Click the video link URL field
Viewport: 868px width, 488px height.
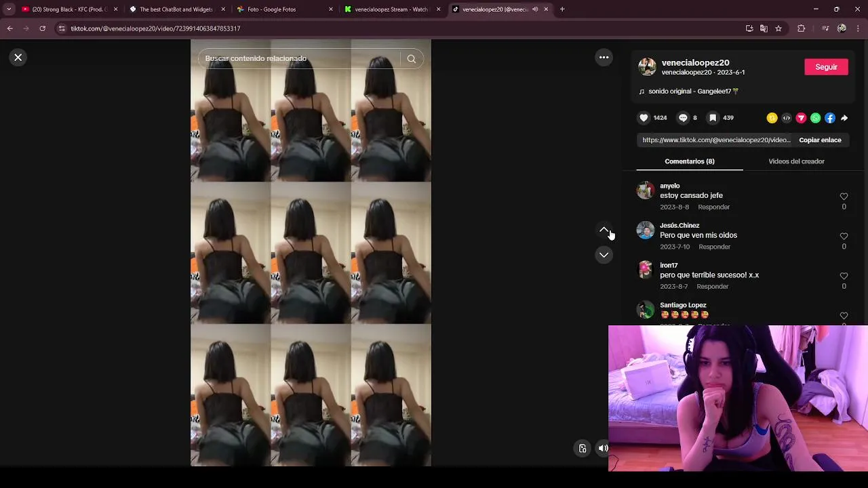(716, 140)
